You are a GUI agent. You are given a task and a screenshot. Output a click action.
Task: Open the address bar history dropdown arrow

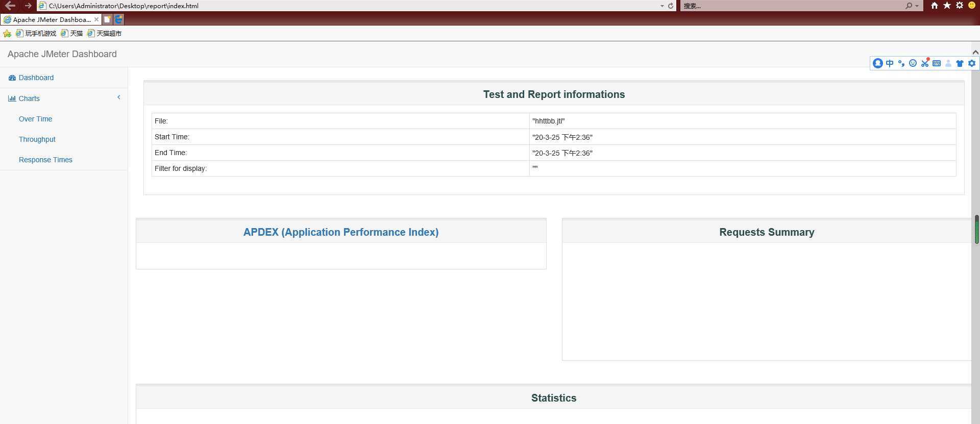662,6
